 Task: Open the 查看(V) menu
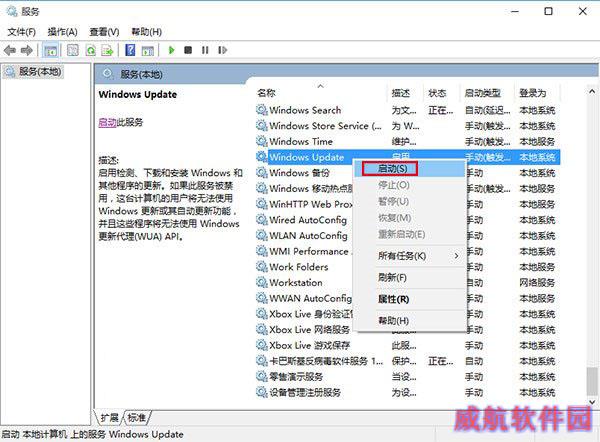click(x=104, y=32)
